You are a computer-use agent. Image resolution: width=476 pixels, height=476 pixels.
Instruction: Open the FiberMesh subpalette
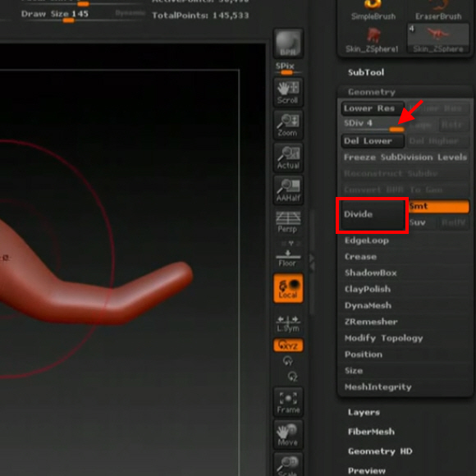click(371, 432)
